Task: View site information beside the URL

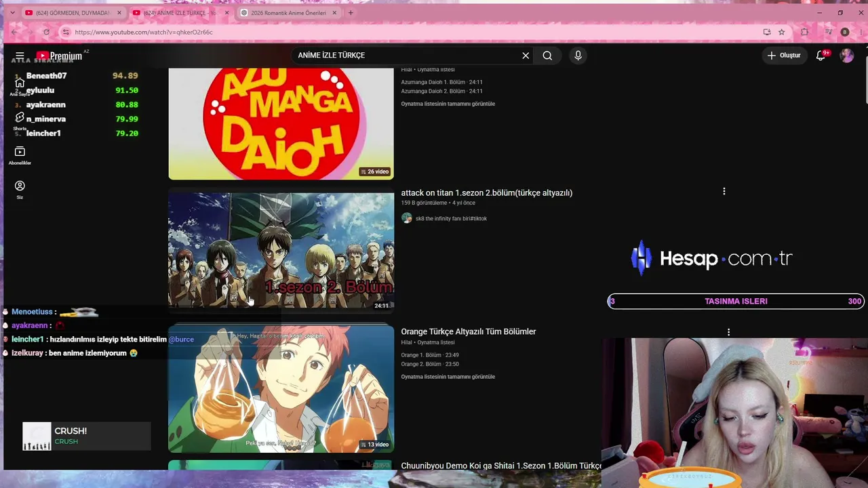Action: pyautogui.click(x=66, y=32)
